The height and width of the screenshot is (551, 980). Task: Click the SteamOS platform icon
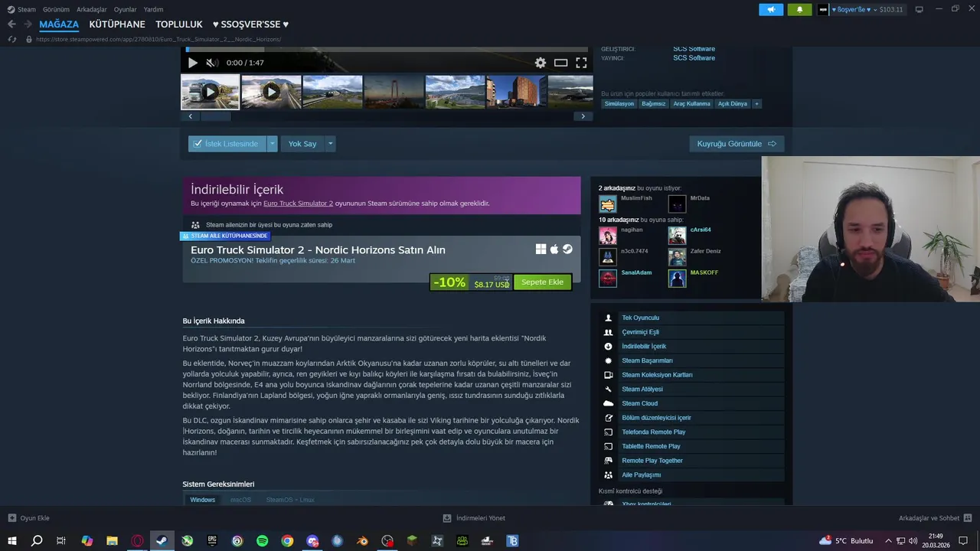(x=567, y=249)
